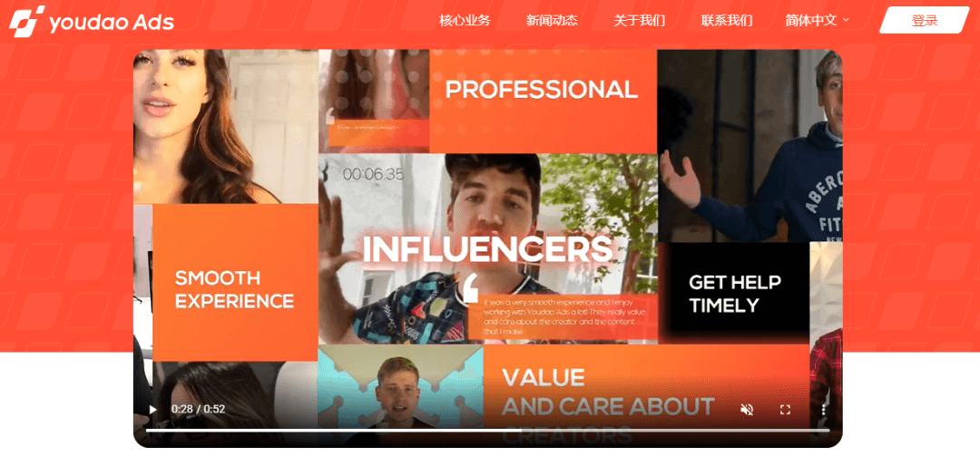Viewport: 980px width, 475px height.
Task: Go to 联系我们 page
Action: pos(727,21)
